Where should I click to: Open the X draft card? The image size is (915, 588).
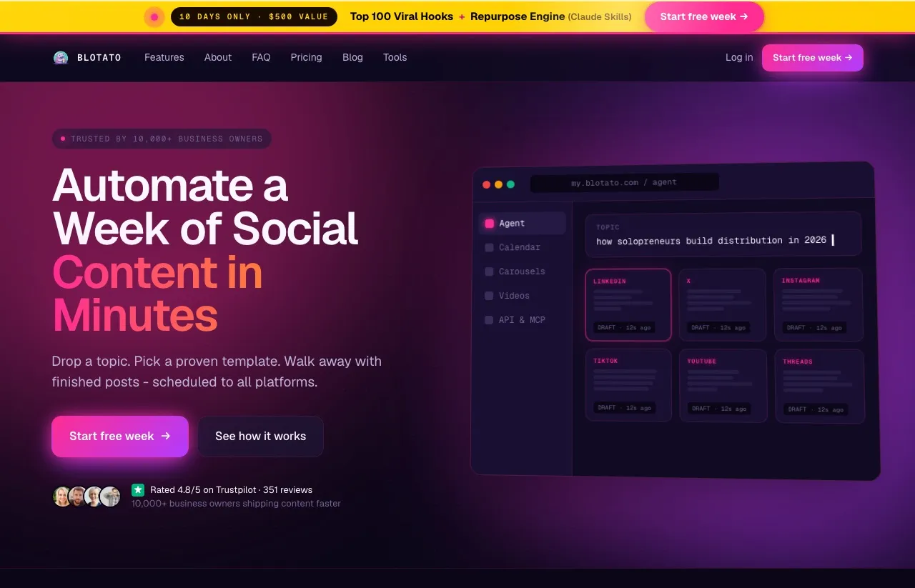[x=723, y=305]
